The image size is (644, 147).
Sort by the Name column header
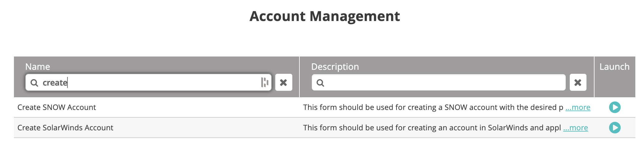click(37, 67)
